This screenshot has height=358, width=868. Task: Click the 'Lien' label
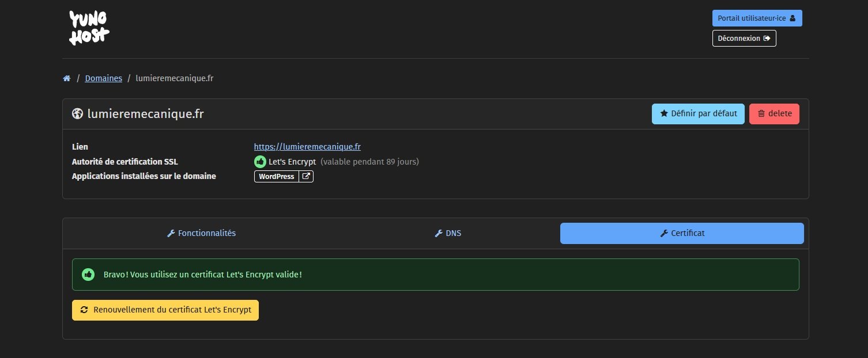point(80,147)
